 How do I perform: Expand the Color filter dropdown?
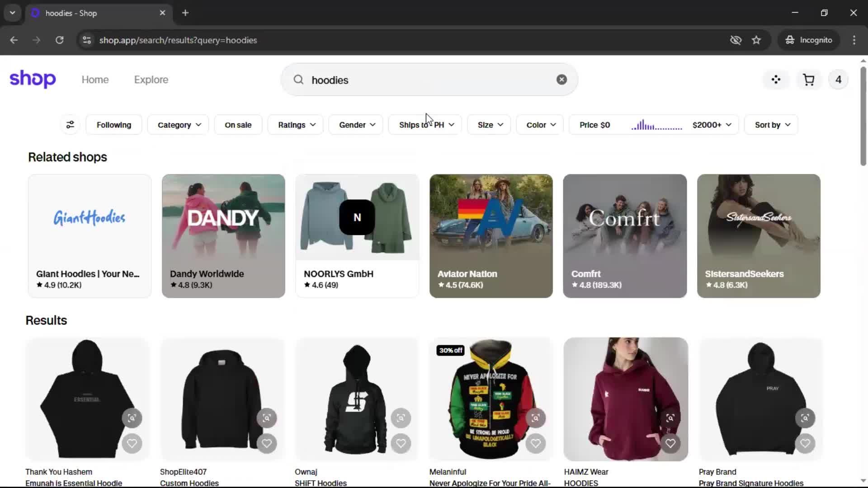click(541, 125)
